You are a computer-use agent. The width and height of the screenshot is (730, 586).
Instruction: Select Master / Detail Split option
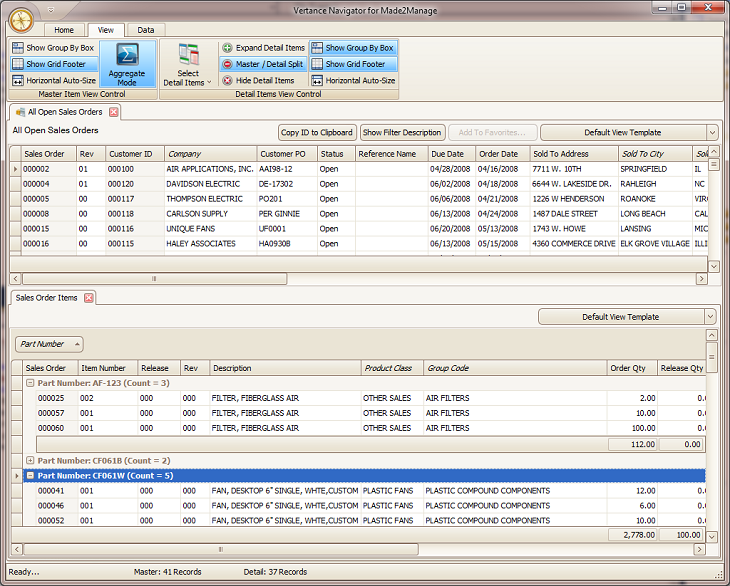[264, 64]
